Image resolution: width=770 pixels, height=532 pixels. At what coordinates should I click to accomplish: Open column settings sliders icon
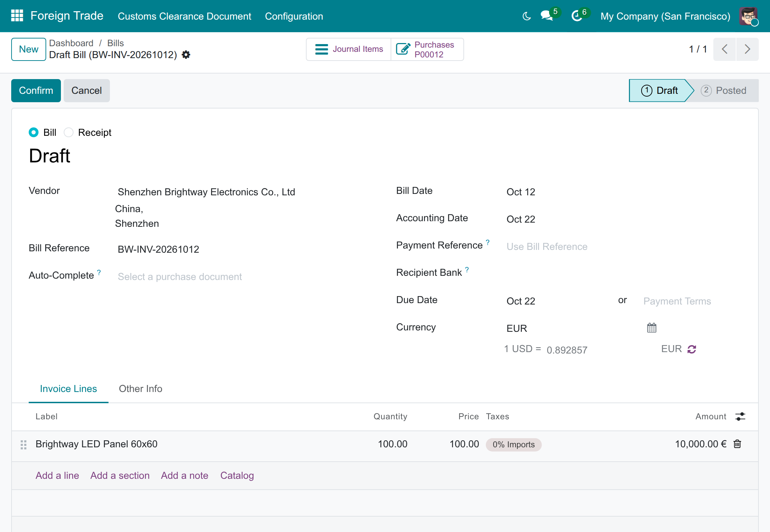(x=740, y=416)
